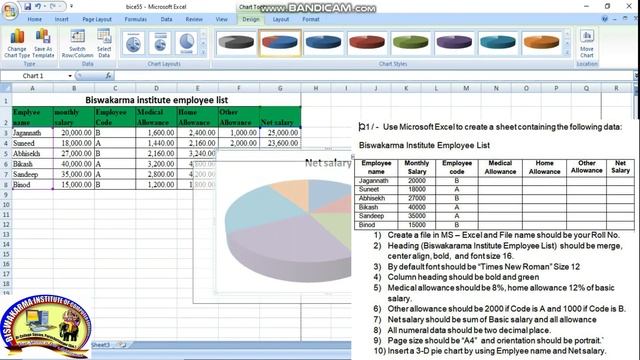Click the title cell Biswakarma institute employee list
The height and width of the screenshot is (360, 640).
coord(156,100)
